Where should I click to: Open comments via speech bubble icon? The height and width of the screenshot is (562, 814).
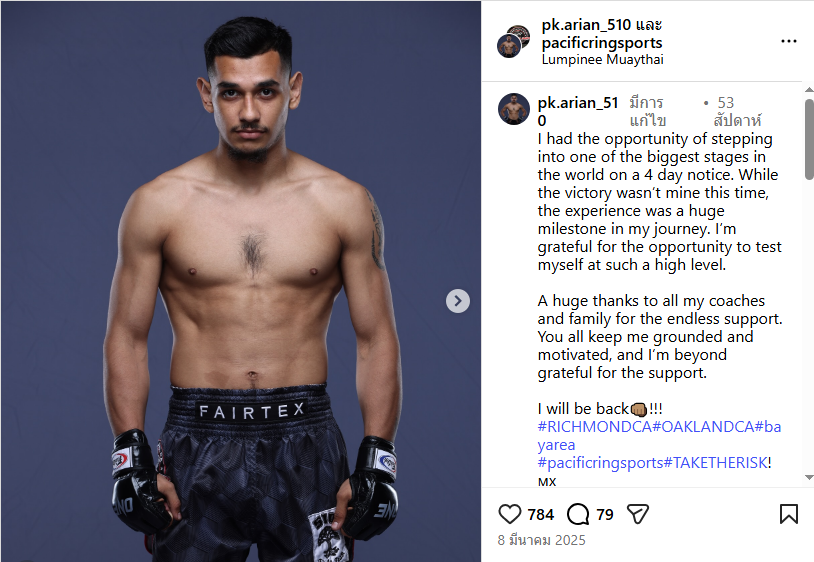(578, 514)
